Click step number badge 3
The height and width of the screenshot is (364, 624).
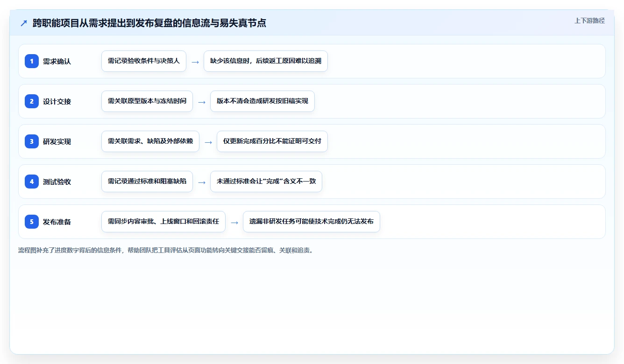32,141
